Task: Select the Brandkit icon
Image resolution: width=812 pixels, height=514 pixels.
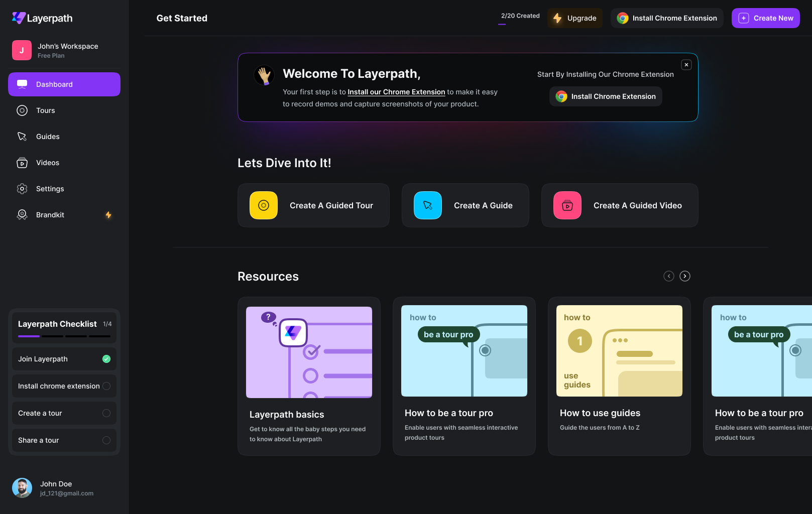Action: click(x=22, y=214)
